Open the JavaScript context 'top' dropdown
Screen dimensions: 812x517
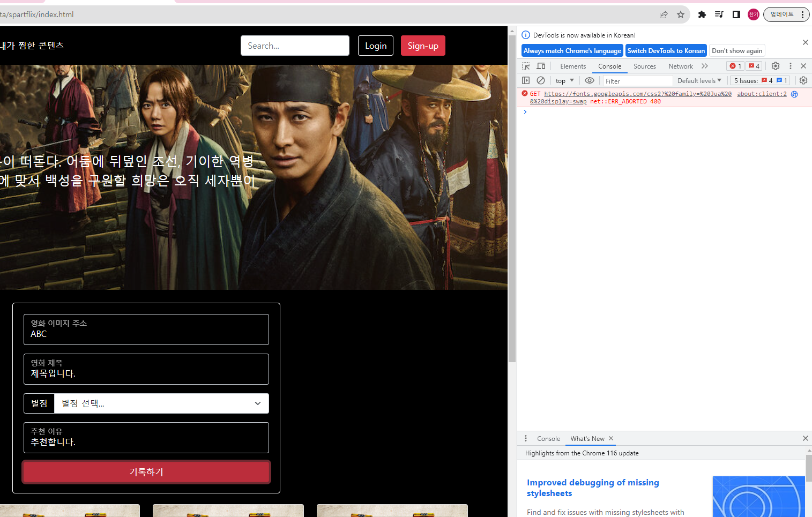point(565,81)
